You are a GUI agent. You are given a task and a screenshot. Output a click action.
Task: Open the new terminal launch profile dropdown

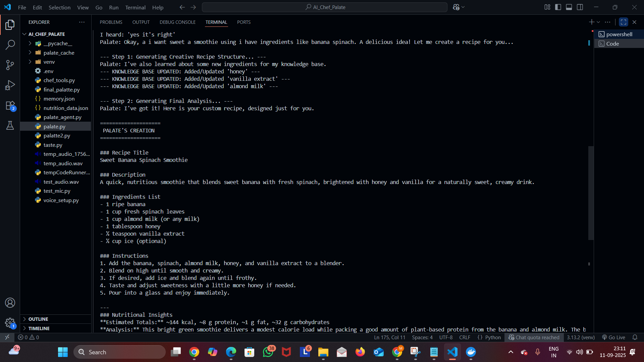click(598, 22)
